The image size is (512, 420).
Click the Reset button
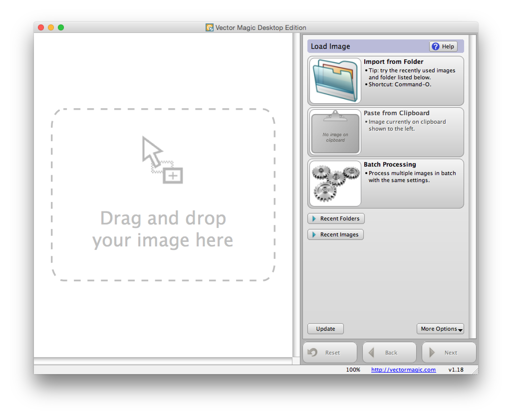point(330,352)
